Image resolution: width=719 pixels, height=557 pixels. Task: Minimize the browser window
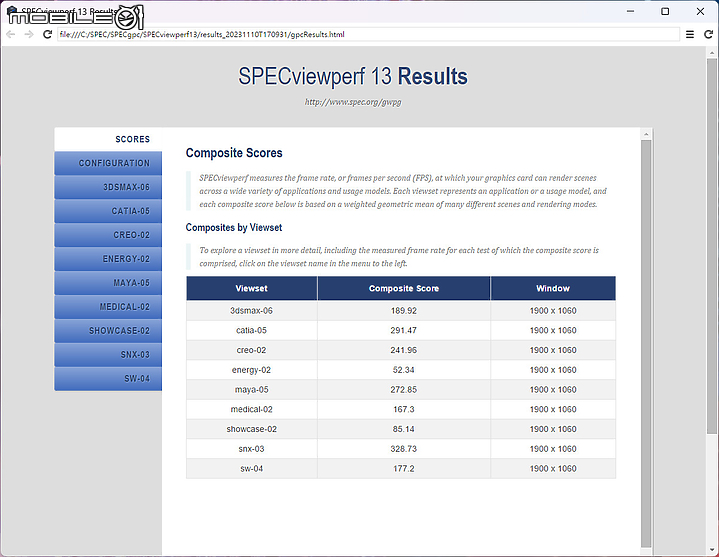tap(631, 11)
